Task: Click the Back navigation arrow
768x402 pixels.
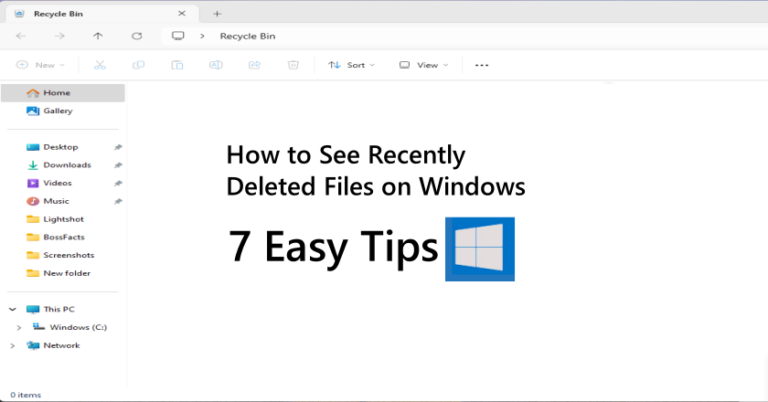Action: [x=21, y=36]
